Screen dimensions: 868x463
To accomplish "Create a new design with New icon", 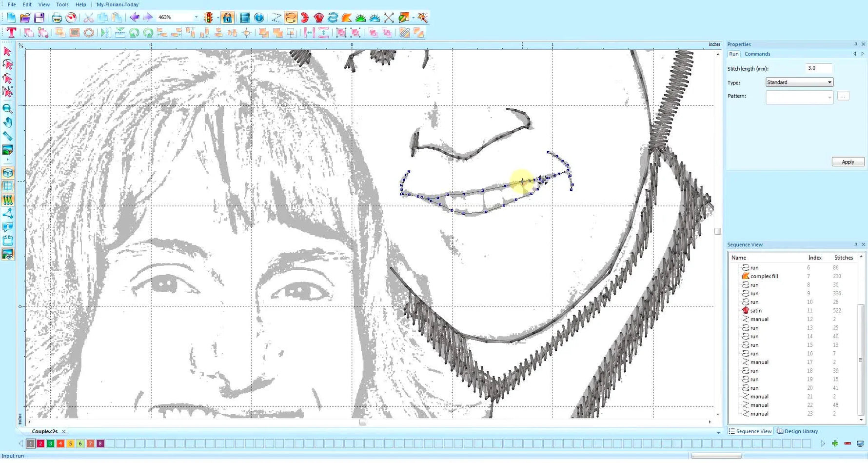I will click(x=11, y=18).
